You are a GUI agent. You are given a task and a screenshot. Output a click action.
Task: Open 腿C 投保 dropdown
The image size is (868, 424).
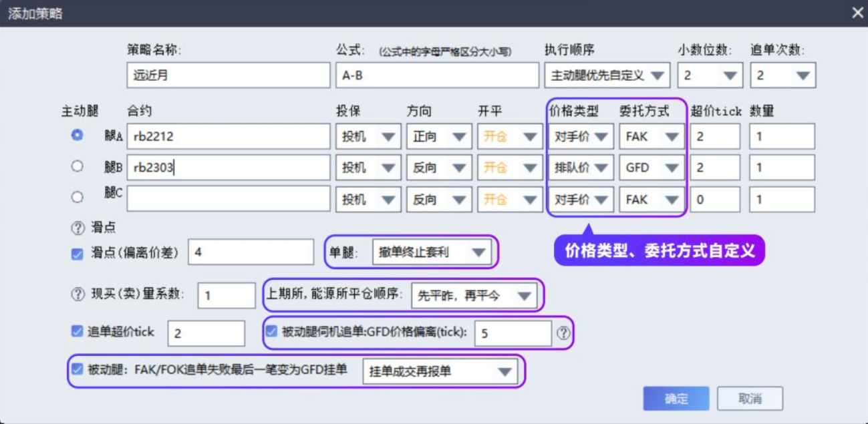(368, 199)
